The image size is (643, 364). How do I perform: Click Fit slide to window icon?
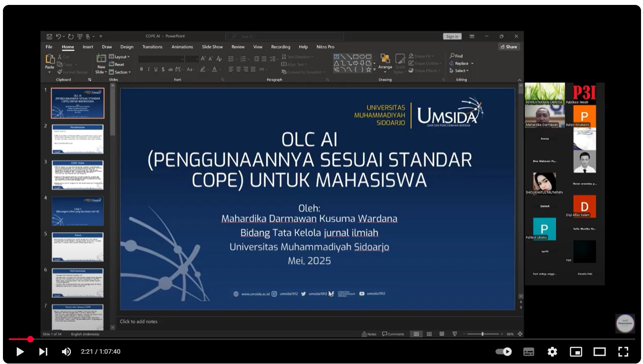coord(520,334)
